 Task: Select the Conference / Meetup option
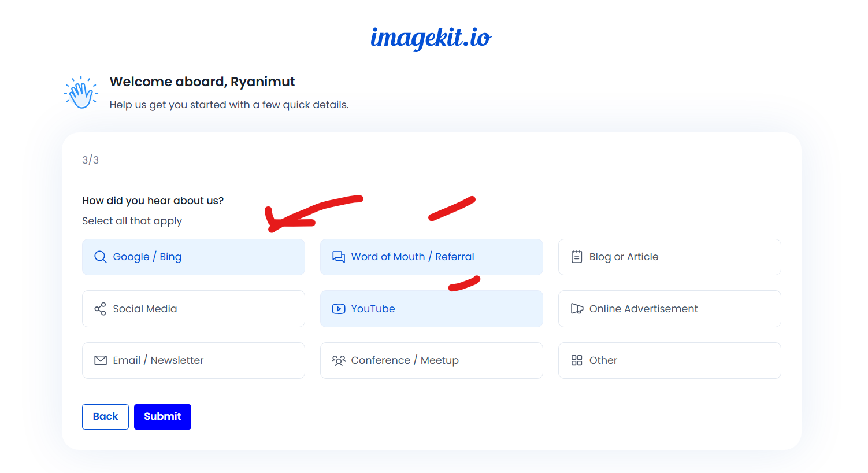[431, 360]
